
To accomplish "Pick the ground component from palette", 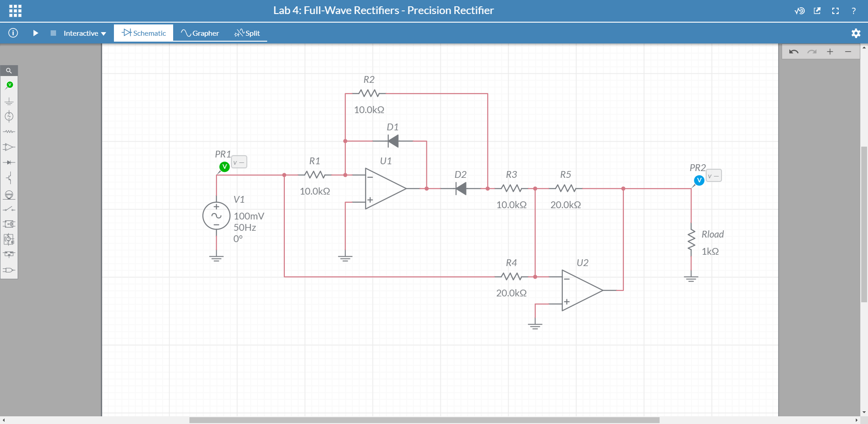I will point(9,101).
